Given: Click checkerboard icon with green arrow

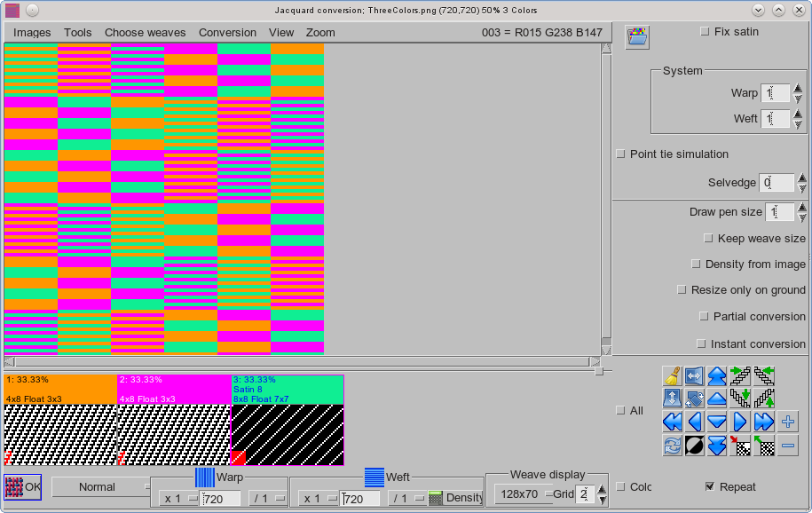Looking at the screenshot, I should tap(764, 446).
